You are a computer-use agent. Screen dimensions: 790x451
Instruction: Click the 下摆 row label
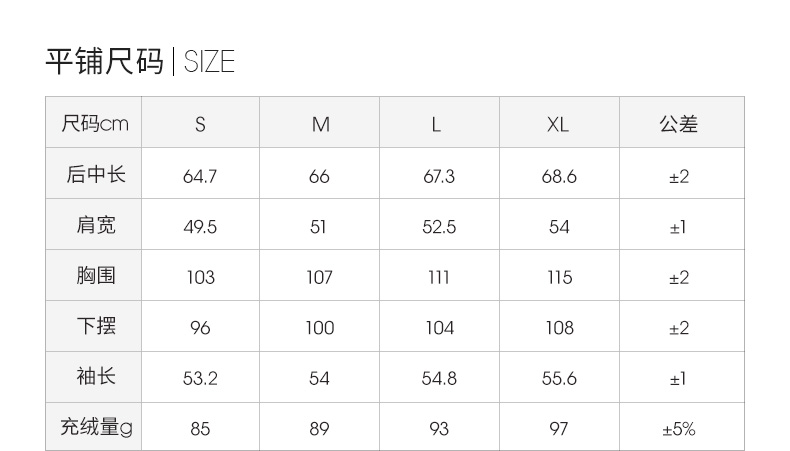[96, 326]
